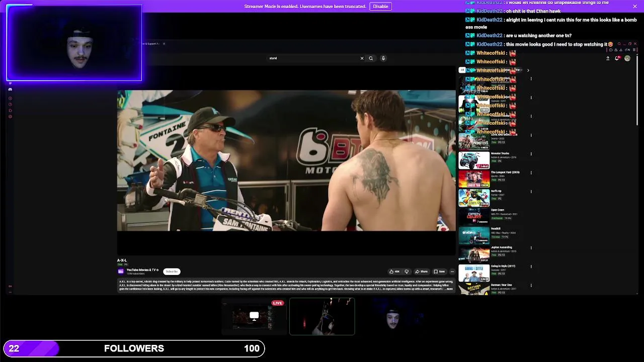
Task: Select the live screen scene thumbnail
Action: [254, 316]
